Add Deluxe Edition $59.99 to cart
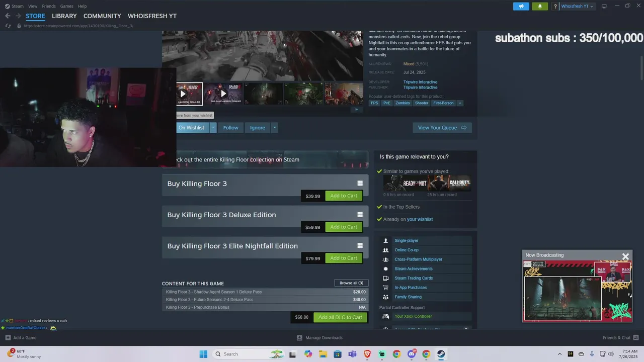644x362 pixels. tap(344, 227)
